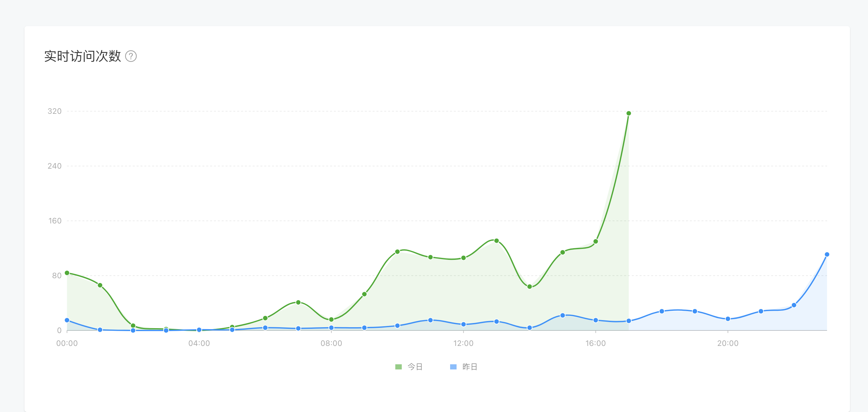Select today's green peak point at 17:00
This screenshot has width=868, height=412.
pos(628,113)
